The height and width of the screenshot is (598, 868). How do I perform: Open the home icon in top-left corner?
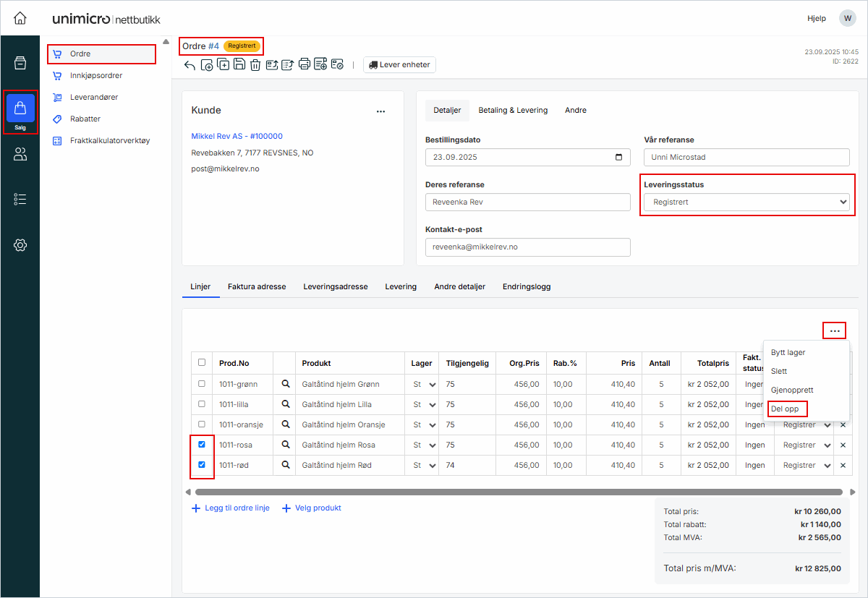[20, 18]
